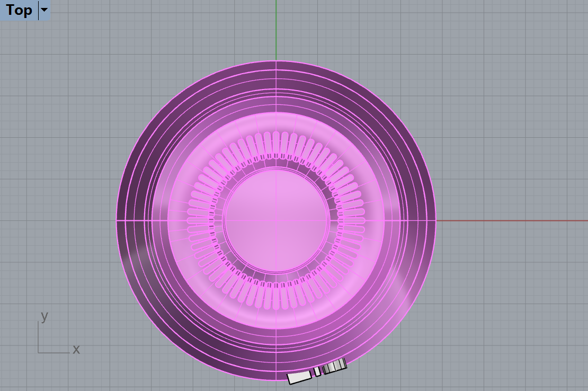Screen dimensions: 588x391
Task: Select the small narrow white block
Action: (x=317, y=371)
